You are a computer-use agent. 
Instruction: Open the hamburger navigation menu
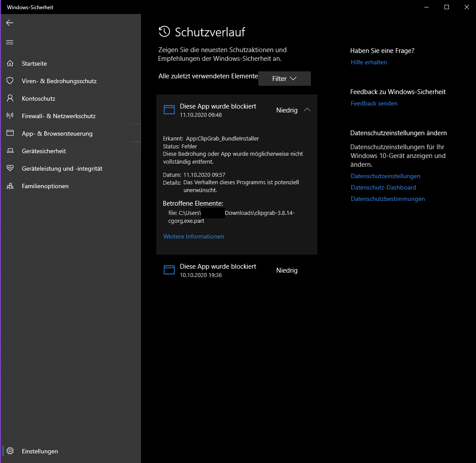point(10,42)
